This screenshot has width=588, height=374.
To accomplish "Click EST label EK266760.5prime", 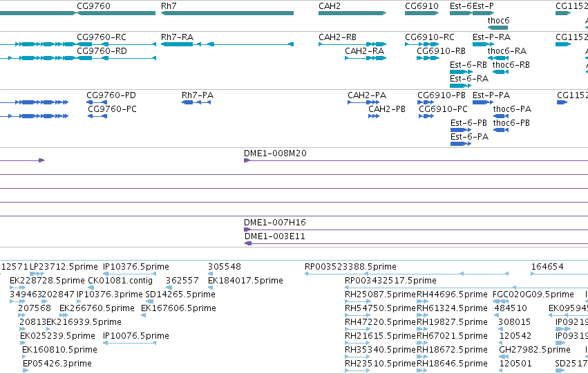I will pyautogui.click(x=97, y=308).
